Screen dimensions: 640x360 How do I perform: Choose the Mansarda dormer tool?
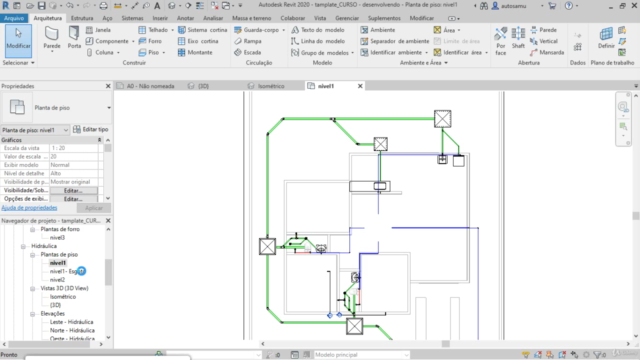click(x=547, y=52)
